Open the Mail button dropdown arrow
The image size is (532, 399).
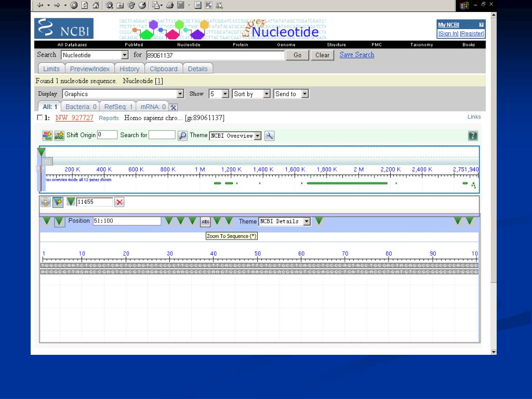pos(161,5)
